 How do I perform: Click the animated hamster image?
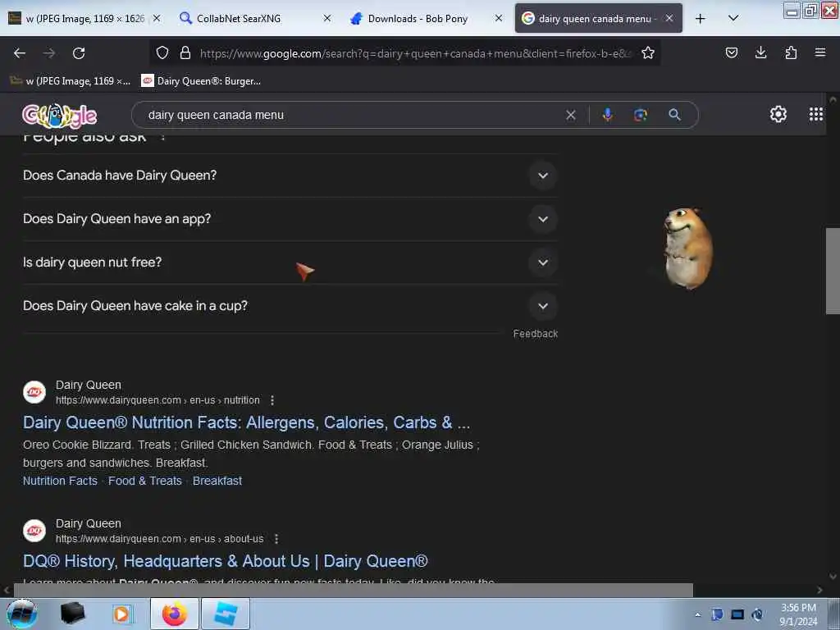[x=687, y=249]
